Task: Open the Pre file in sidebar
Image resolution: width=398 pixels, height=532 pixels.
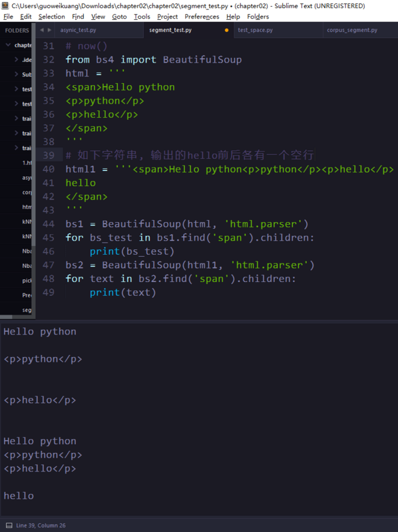Action: [x=27, y=295]
